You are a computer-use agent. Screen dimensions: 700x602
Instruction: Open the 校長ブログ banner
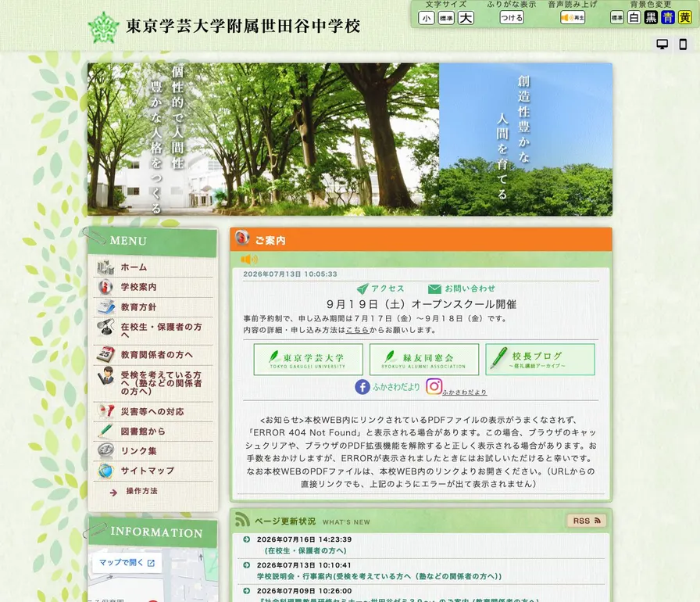click(x=540, y=360)
